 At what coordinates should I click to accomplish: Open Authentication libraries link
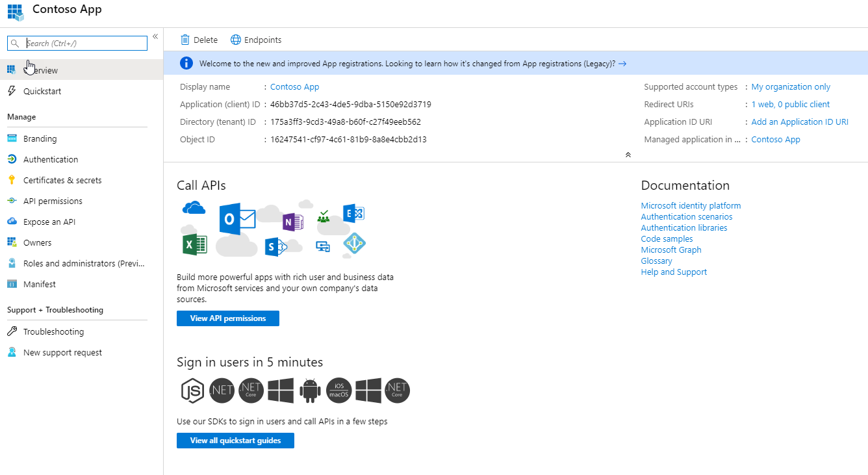684,227
